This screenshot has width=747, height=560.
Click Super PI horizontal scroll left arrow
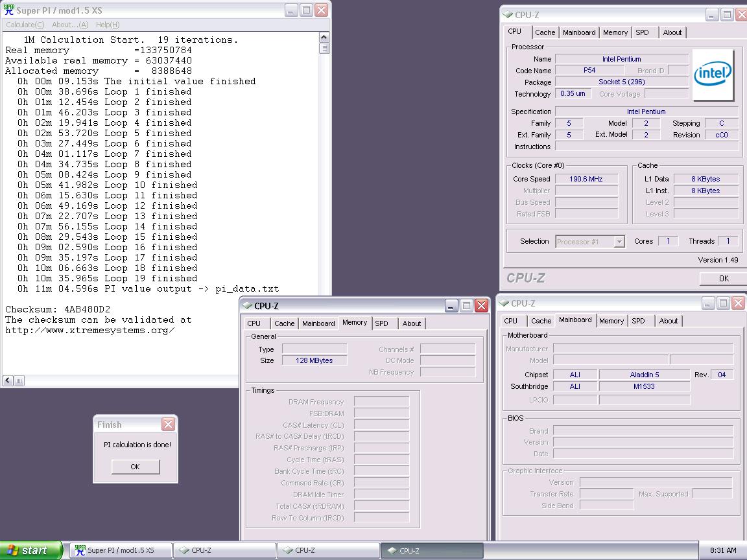(x=8, y=380)
